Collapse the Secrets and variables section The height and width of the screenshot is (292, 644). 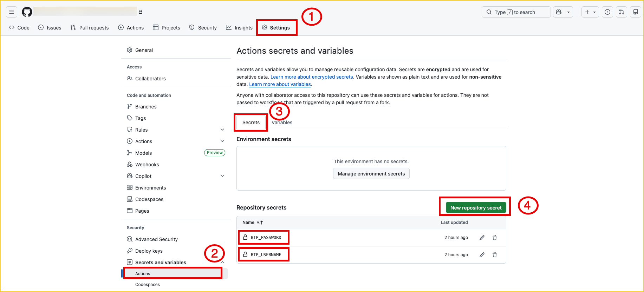click(222, 263)
